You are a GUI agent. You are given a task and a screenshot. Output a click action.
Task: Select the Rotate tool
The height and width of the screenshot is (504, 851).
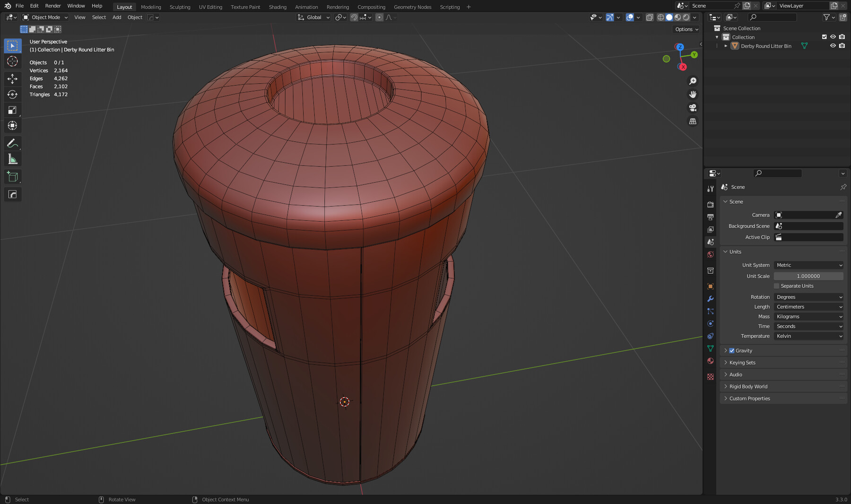click(13, 95)
